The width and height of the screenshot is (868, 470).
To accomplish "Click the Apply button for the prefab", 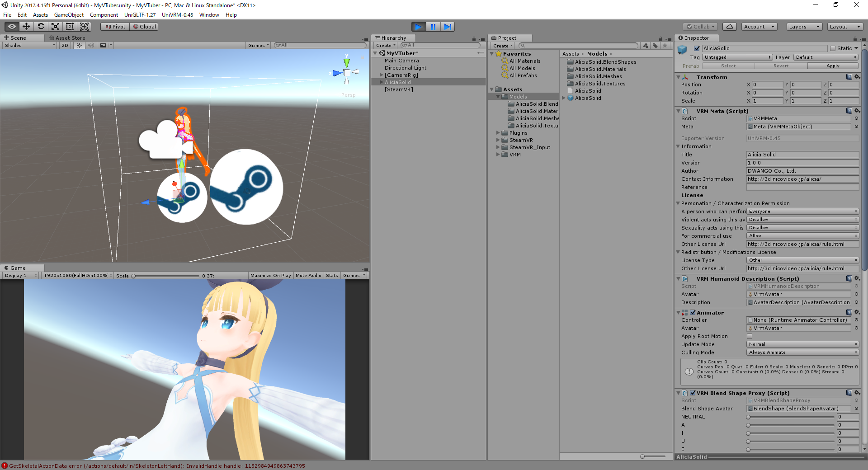I will click(x=832, y=66).
